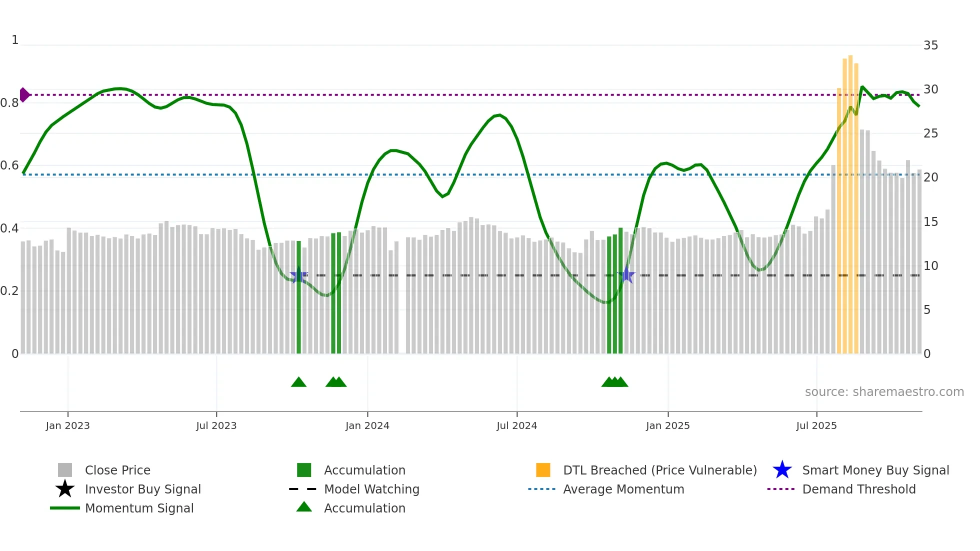Click the single green triangle below the chart
The width and height of the screenshot is (980, 551).
298,382
